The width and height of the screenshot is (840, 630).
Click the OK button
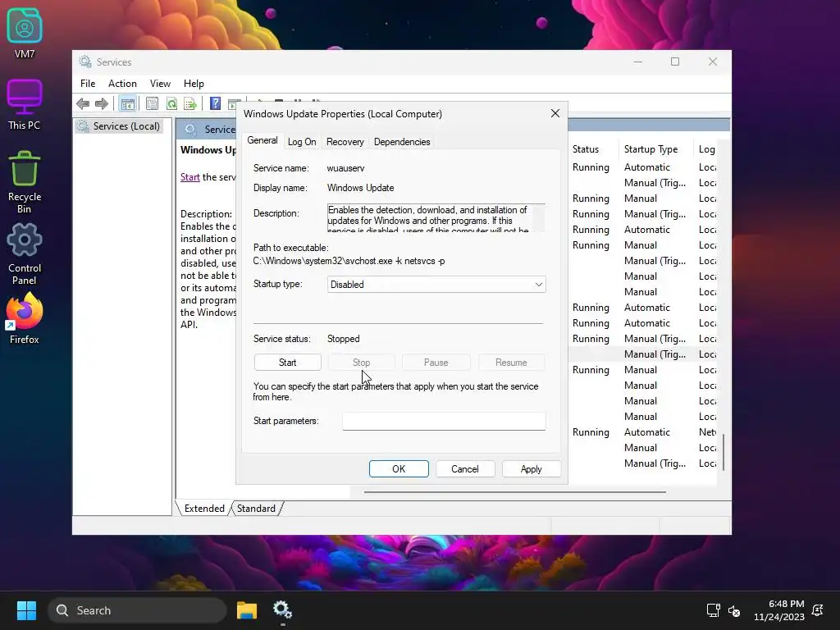[x=399, y=468]
